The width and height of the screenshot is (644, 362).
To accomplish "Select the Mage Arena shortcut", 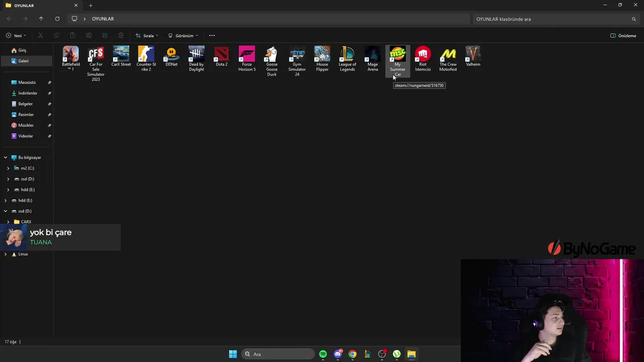I will click(372, 59).
